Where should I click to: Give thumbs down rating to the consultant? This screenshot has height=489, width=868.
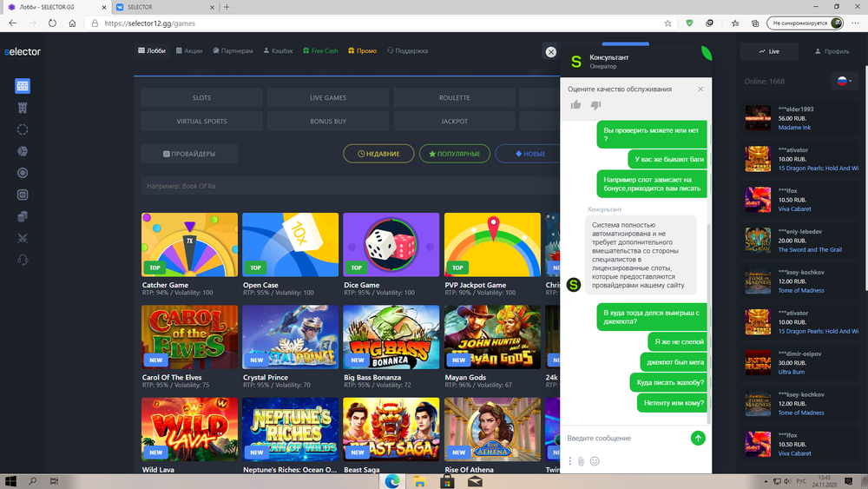pos(595,105)
